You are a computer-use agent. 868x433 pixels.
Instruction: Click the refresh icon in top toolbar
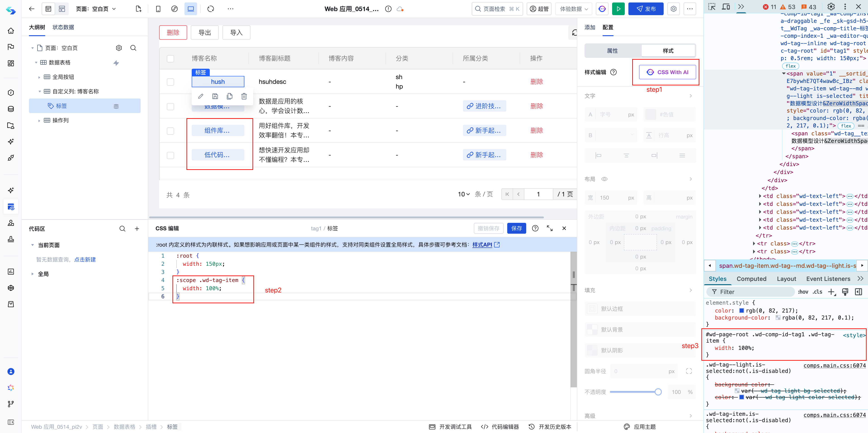pos(211,9)
